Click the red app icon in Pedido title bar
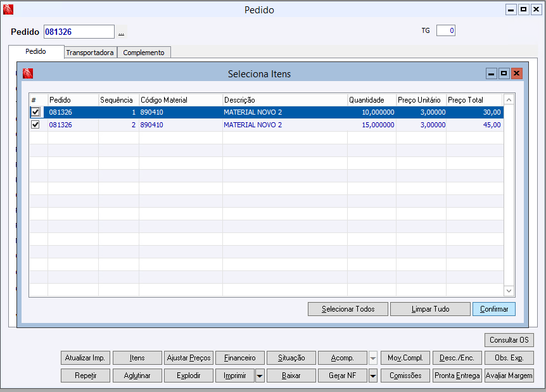Screen dimensions: 546x392 [x=8, y=9]
